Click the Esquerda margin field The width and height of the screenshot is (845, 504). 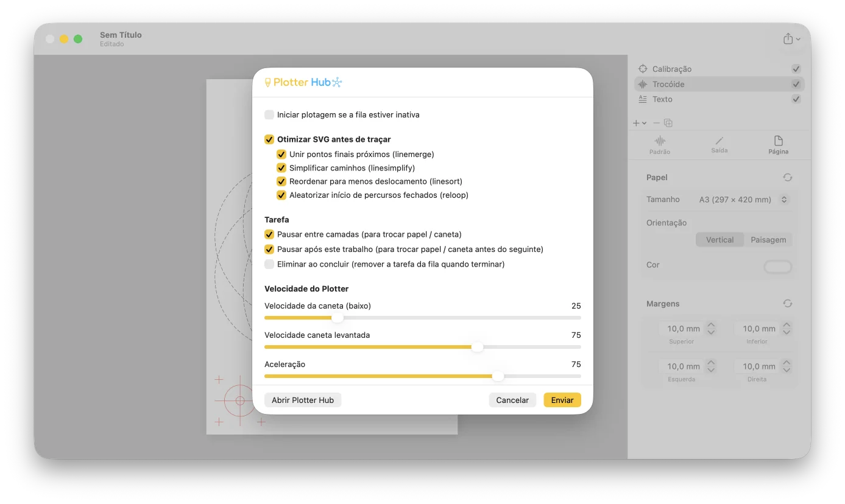point(681,366)
